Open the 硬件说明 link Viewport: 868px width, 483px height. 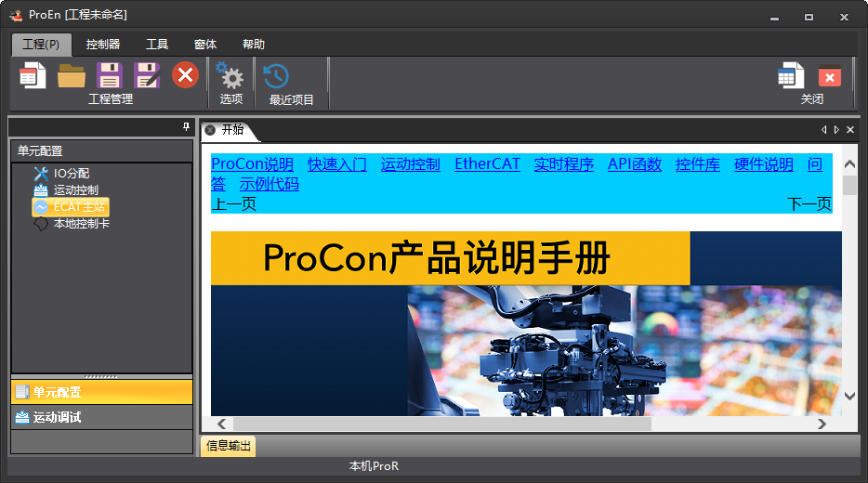(x=763, y=164)
